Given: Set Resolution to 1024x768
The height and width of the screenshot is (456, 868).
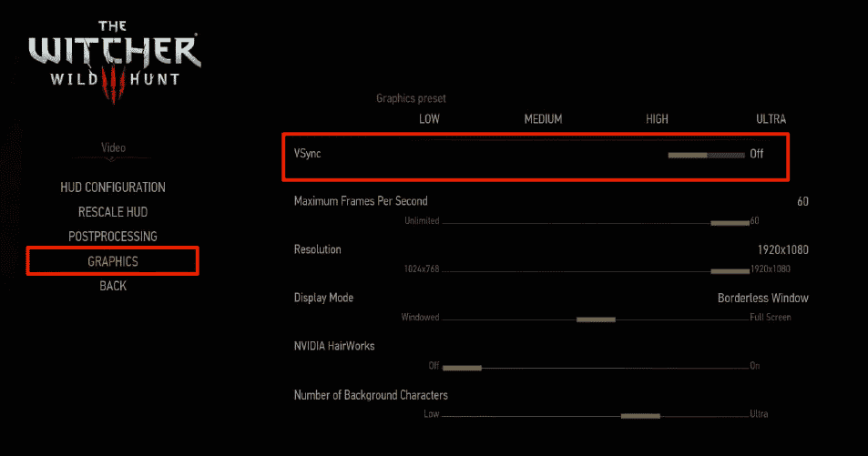Looking at the screenshot, I should coord(422,269).
